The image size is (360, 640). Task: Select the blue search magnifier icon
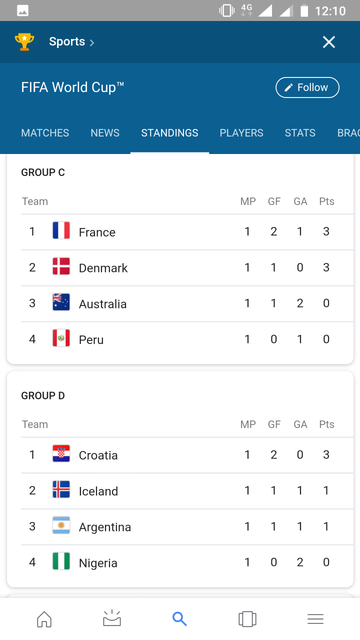(180, 619)
